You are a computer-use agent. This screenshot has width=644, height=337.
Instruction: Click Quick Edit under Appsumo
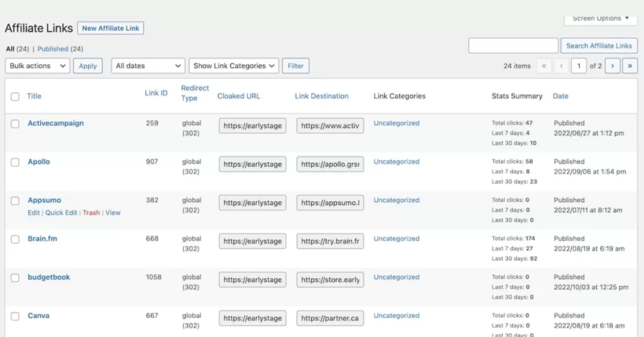click(x=61, y=213)
